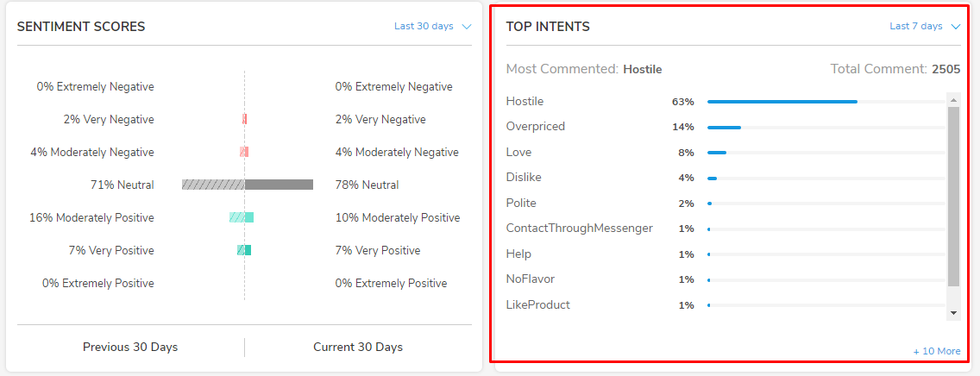
Task: Select the Overpriced intent label
Action: (x=535, y=127)
